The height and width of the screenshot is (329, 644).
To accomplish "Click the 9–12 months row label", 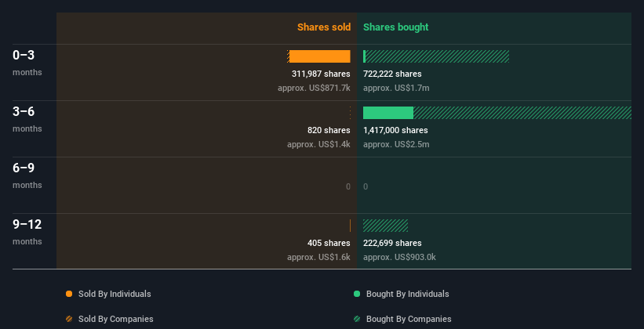I will coord(27,232).
